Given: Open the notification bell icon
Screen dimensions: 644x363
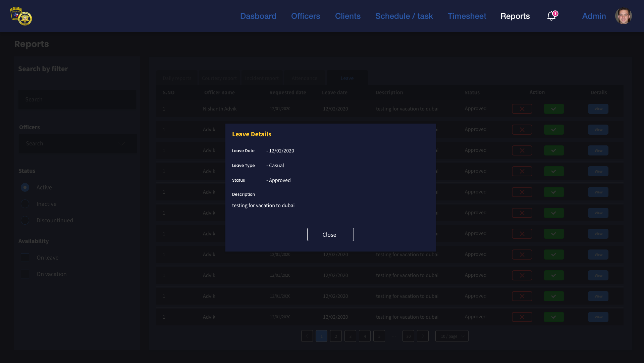Looking at the screenshot, I should tap(551, 16).
